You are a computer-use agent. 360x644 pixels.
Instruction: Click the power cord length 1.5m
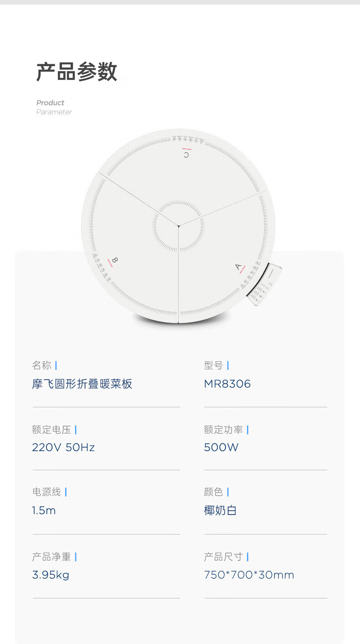pos(44,510)
